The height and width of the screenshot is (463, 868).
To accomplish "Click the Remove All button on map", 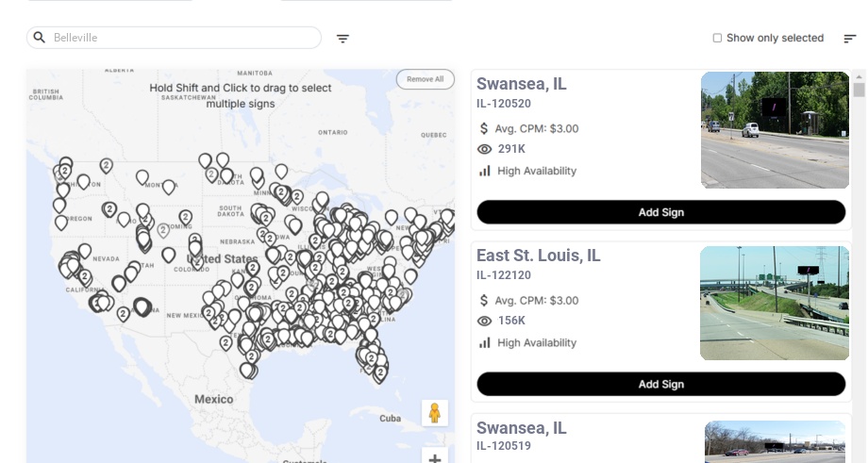I will click(425, 79).
